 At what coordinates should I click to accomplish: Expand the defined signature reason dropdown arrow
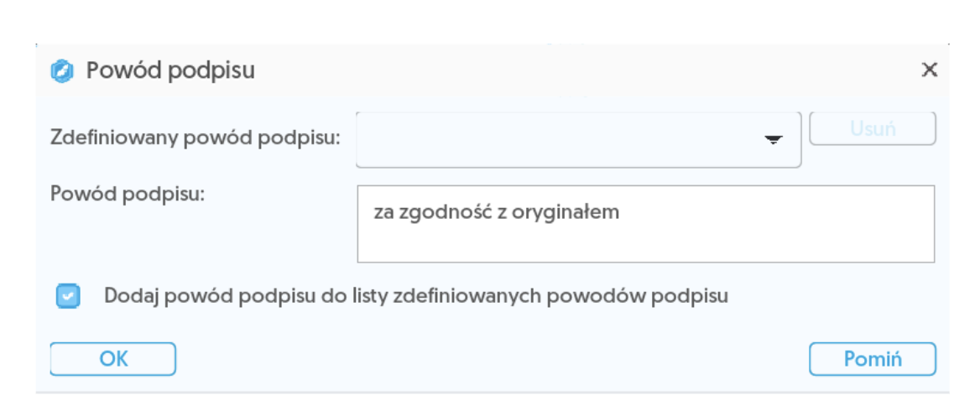773,140
